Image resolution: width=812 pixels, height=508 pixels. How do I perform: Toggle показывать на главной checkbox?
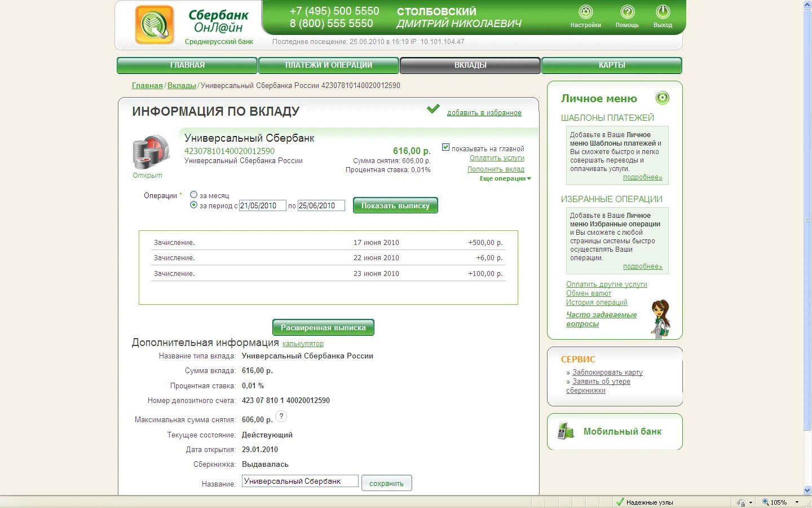(x=445, y=147)
